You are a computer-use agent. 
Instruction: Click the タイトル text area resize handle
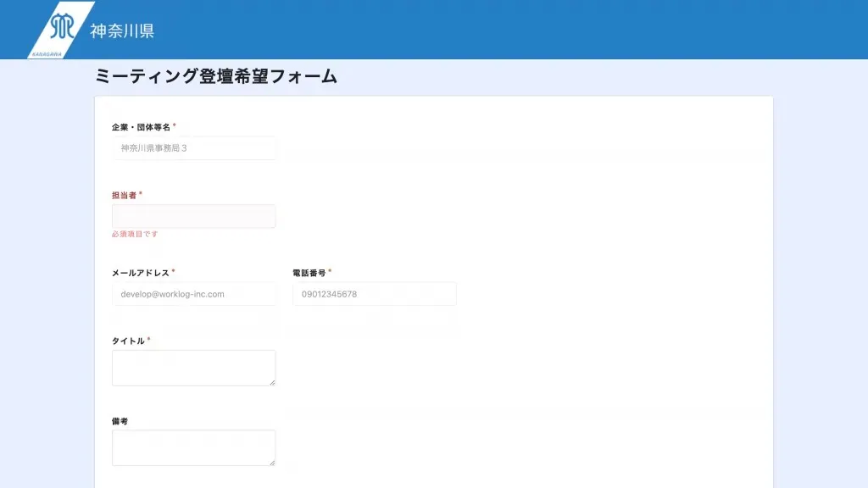click(272, 383)
